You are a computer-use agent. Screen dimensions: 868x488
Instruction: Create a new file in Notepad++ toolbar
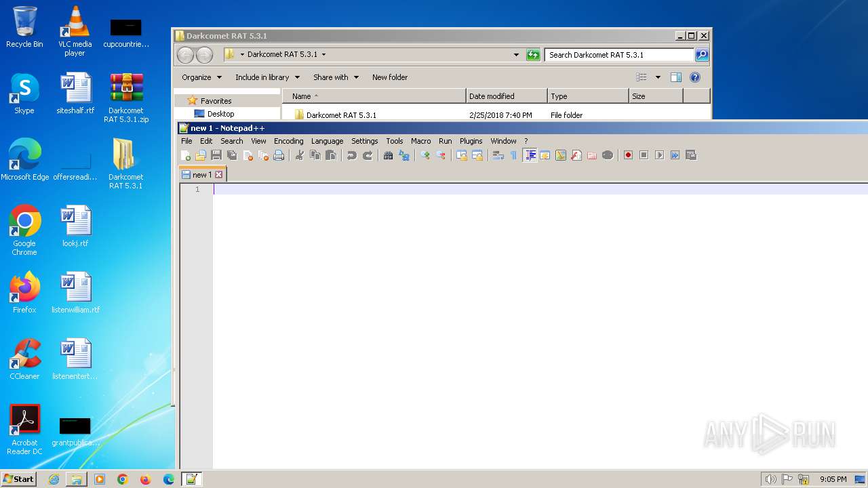pos(185,155)
